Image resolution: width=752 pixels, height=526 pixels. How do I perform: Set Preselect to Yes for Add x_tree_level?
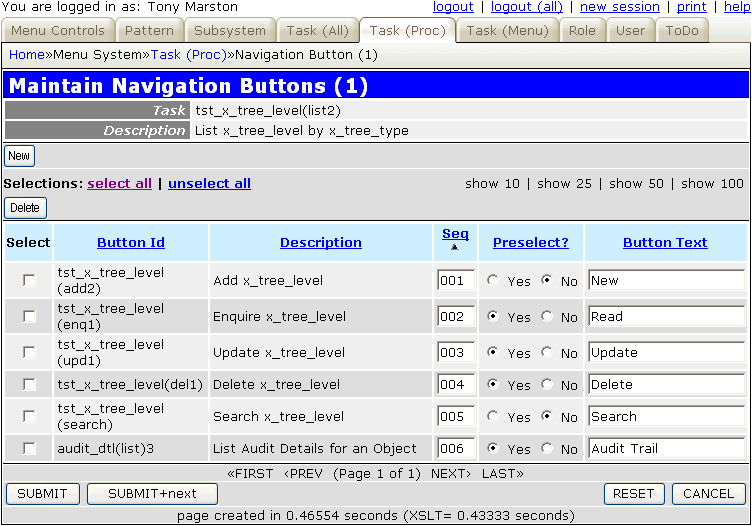pos(492,281)
